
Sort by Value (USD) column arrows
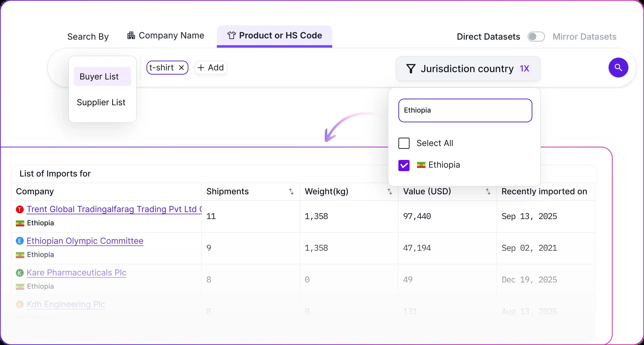pyautogui.click(x=488, y=192)
